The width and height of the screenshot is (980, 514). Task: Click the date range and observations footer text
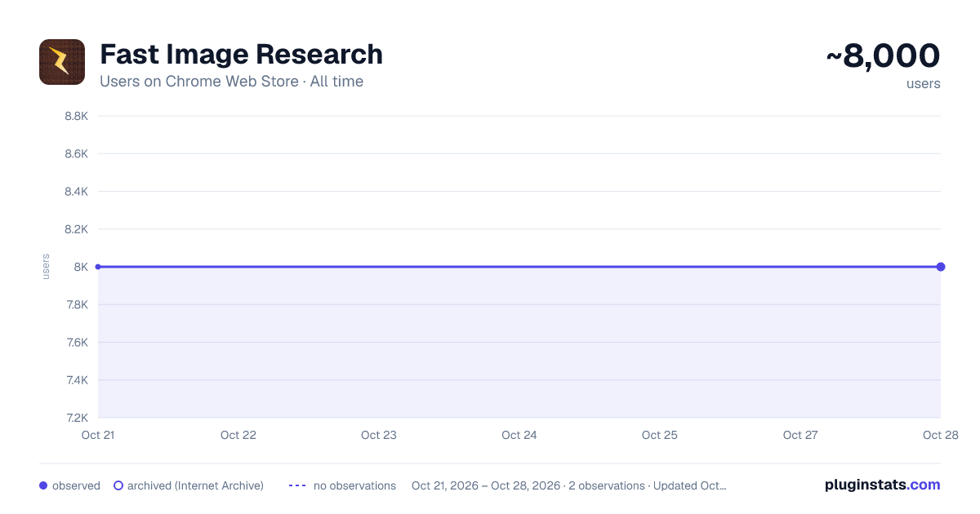(568, 485)
